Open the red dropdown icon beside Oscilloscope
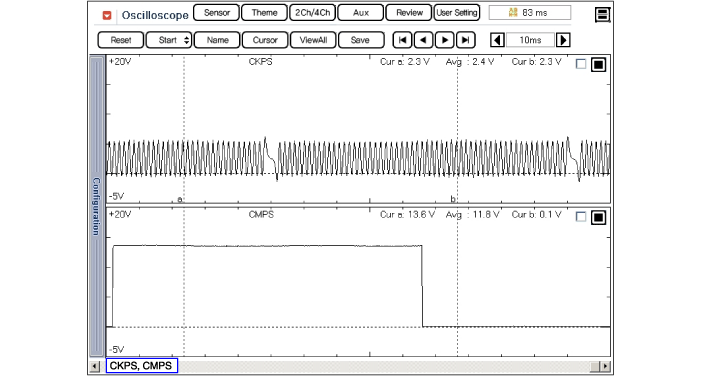This screenshot has width=701, height=376. click(x=107, y=16)
